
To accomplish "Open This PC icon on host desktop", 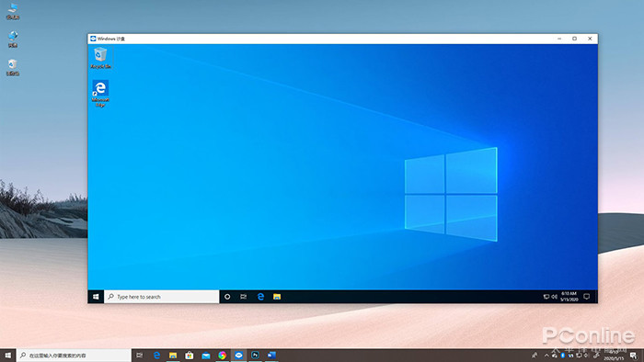I will click(x=13, y=11).
